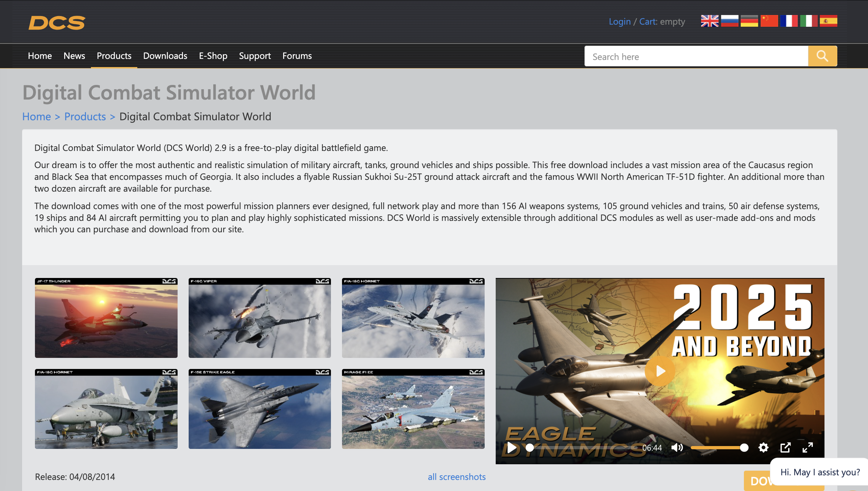Viewport: 868px width, 491px height.
Task: Open the F-16C Viper screenshot thumbnail
Action: pyautogui.click(x=260, y=318)
